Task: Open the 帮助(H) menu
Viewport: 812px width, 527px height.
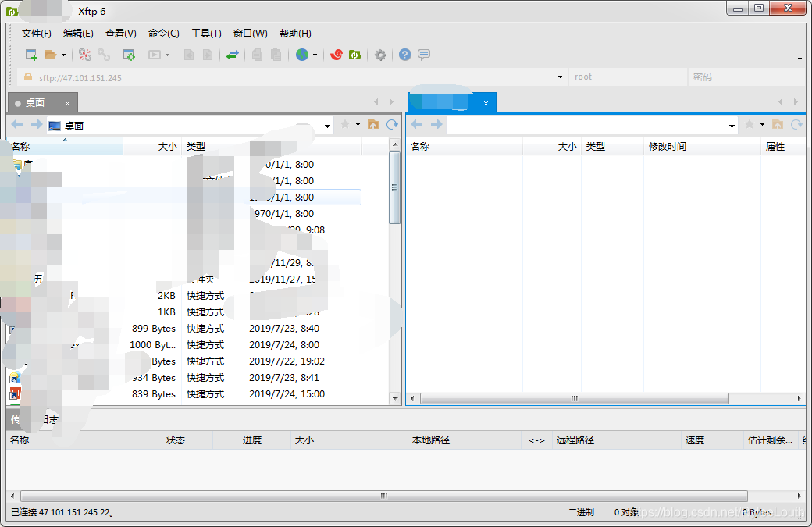Action: click(295, 34)
